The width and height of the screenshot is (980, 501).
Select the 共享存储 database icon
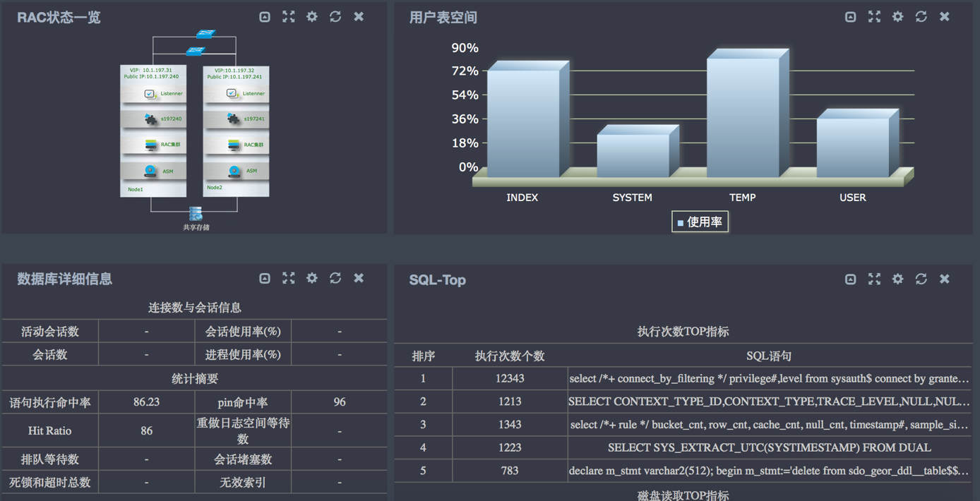point(196,213)
